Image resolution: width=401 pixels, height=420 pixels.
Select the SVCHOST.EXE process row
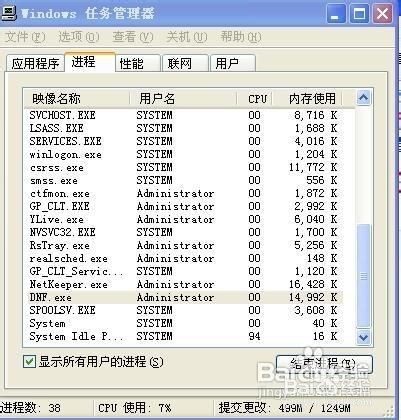(183, 115)
